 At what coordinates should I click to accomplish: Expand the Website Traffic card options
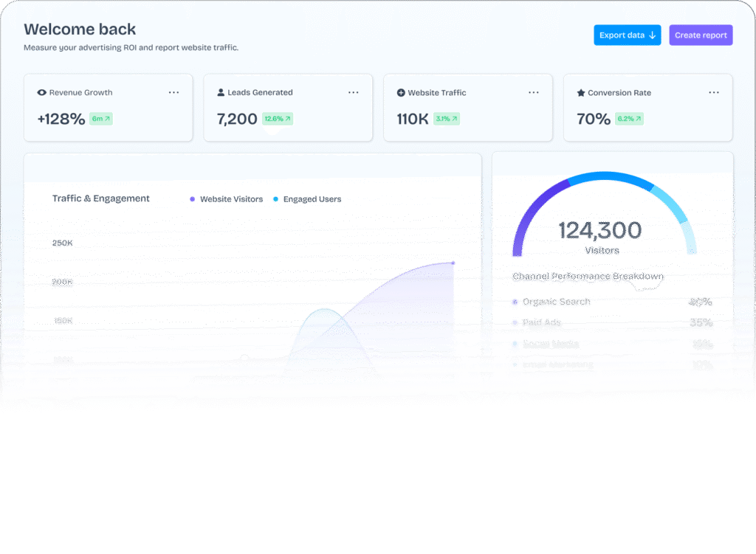point(534,93)
